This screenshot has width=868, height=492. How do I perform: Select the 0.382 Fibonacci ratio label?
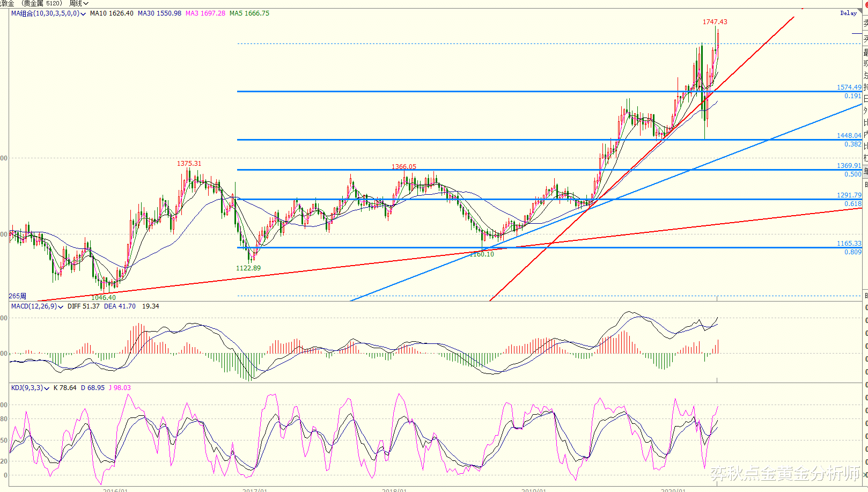point(853,144)
